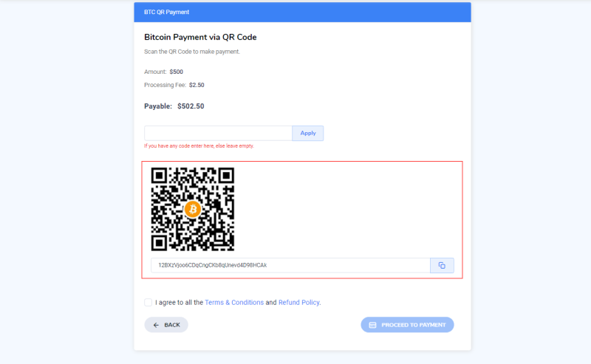Click the card icon on Proceed to Payment

(372, 325)
